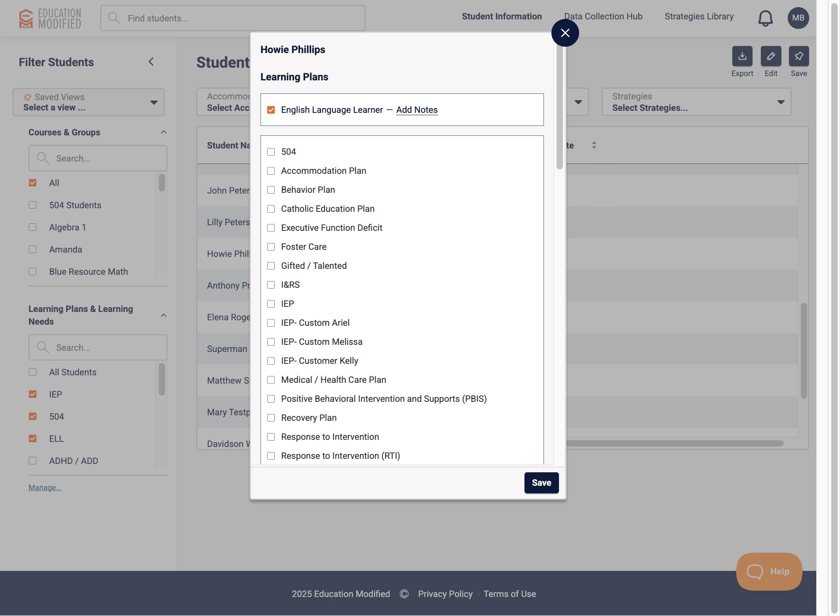The height and width of the screenshot is (616, 840).
Task: Click the Edit pencil icon
Action: (x=770, y=57)
